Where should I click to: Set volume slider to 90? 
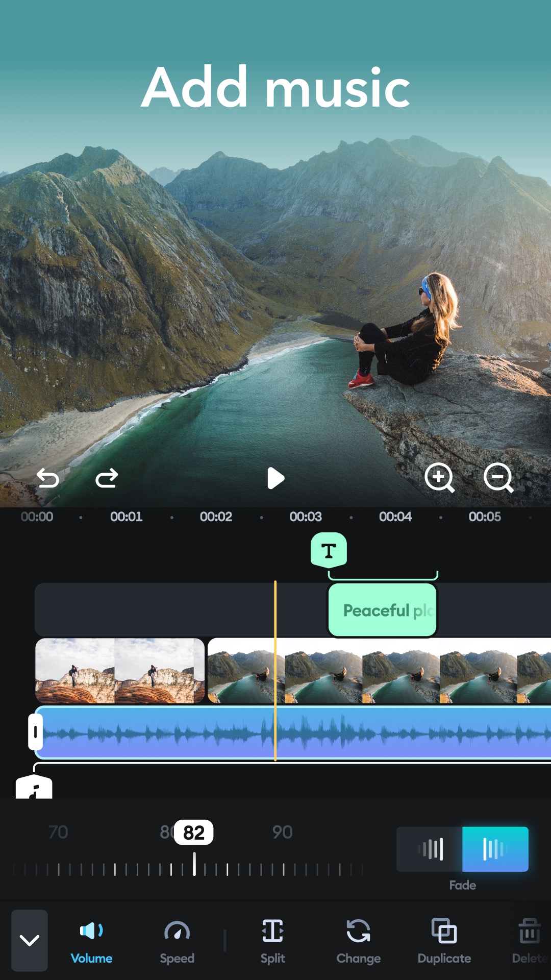[x=283, y=869]
